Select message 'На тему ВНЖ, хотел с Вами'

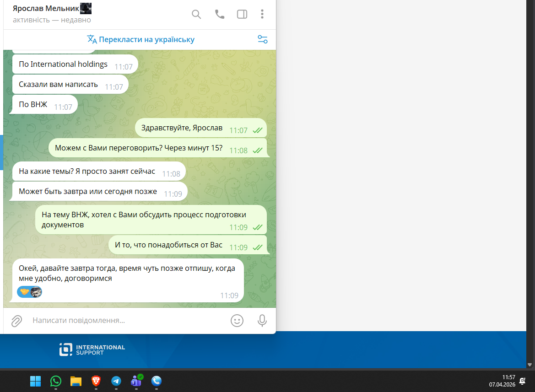(151, 220)
